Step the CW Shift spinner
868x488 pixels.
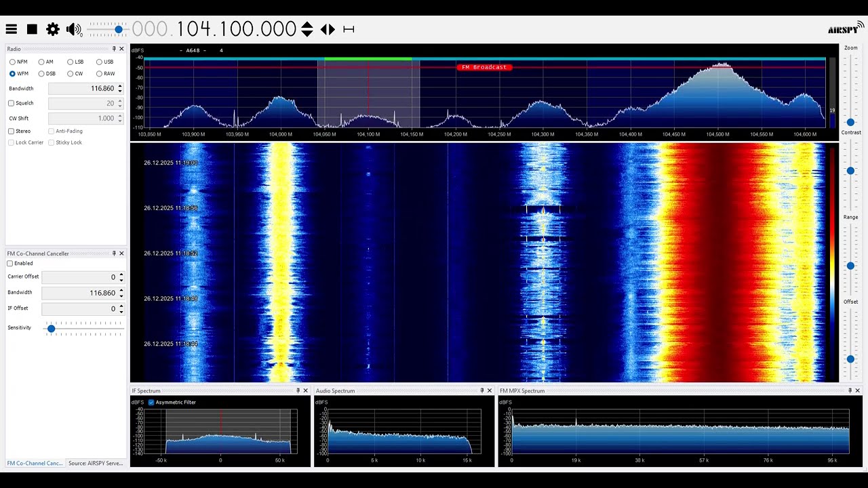[120, 118]
